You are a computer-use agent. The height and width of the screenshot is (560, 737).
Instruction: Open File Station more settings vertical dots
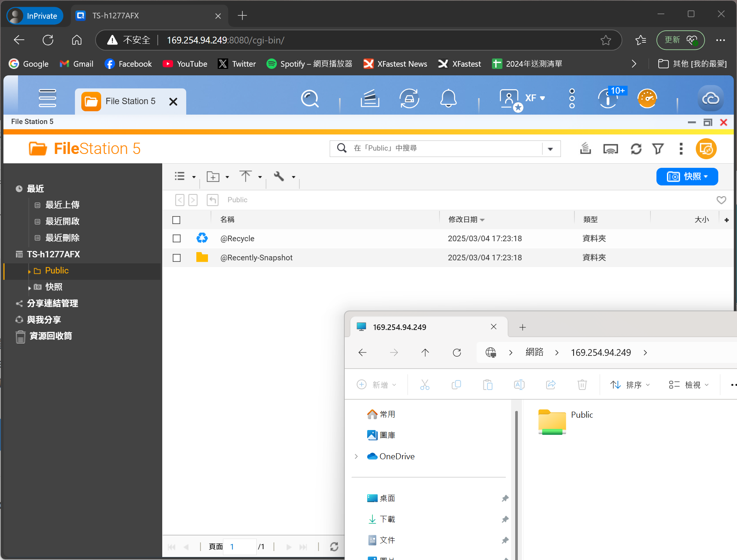point(681,149)
